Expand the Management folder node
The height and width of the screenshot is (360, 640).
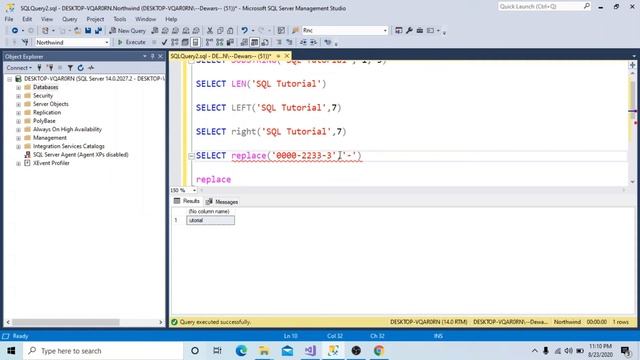click(18, 138)
